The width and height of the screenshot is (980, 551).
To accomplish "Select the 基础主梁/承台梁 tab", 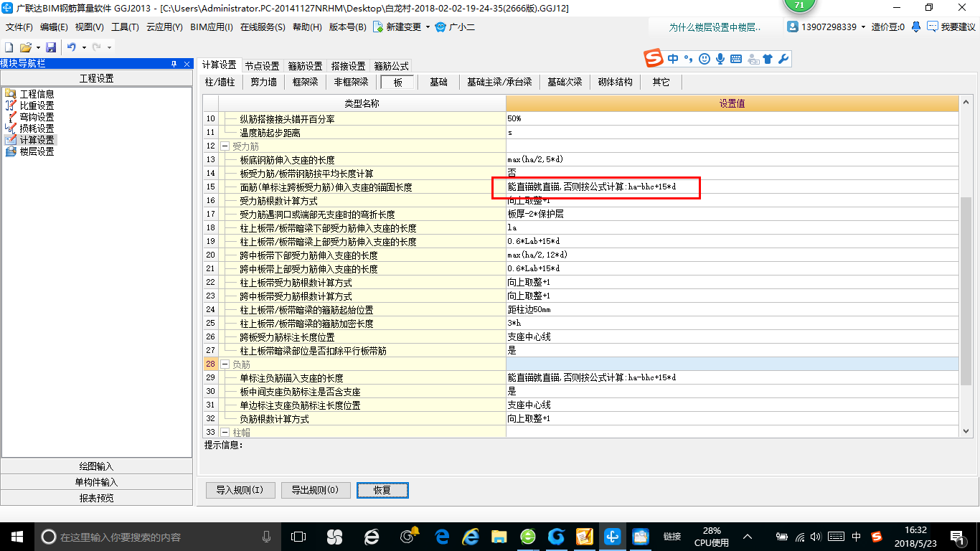I will pyautogui.click(x=499, y=83).
